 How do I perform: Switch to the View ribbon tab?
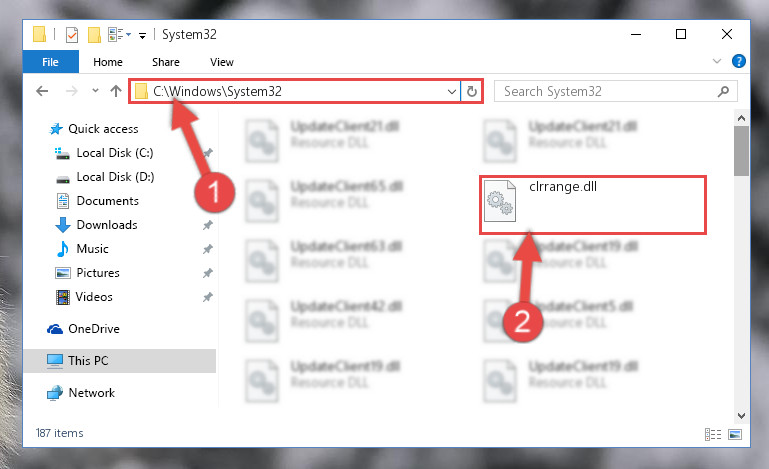point(222,62)
